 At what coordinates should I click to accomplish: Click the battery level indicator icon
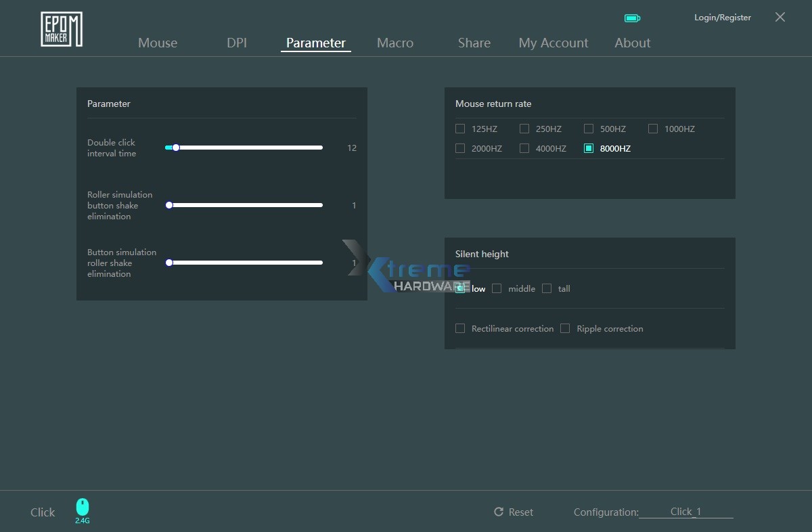click(632, 18)
